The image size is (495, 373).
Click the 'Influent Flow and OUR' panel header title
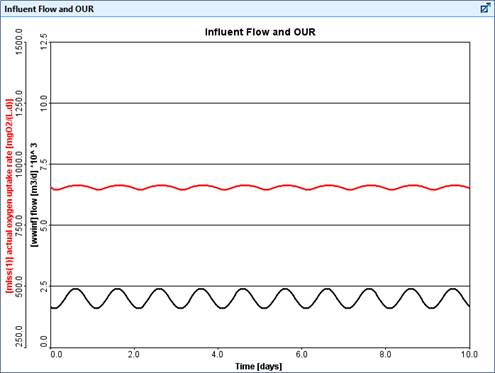49,9
